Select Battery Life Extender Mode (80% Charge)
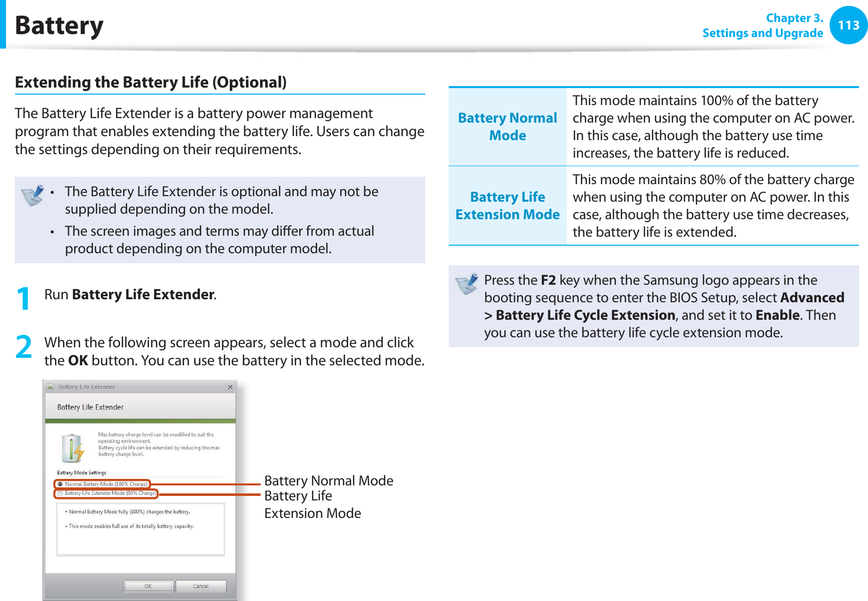Image resolution: width=868 pixels, height=601 pixels. coord(60,493)
